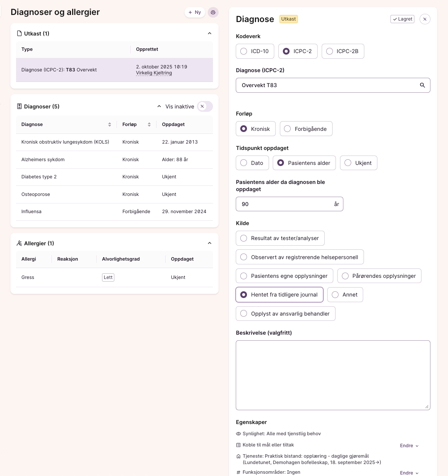Collapse the Utkast section
This screenshot has height=476, width=448.
[210, 34]
